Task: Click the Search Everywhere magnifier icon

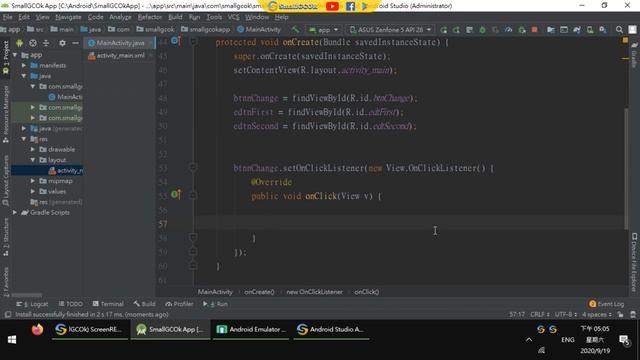Action: [x=619, y=29]
